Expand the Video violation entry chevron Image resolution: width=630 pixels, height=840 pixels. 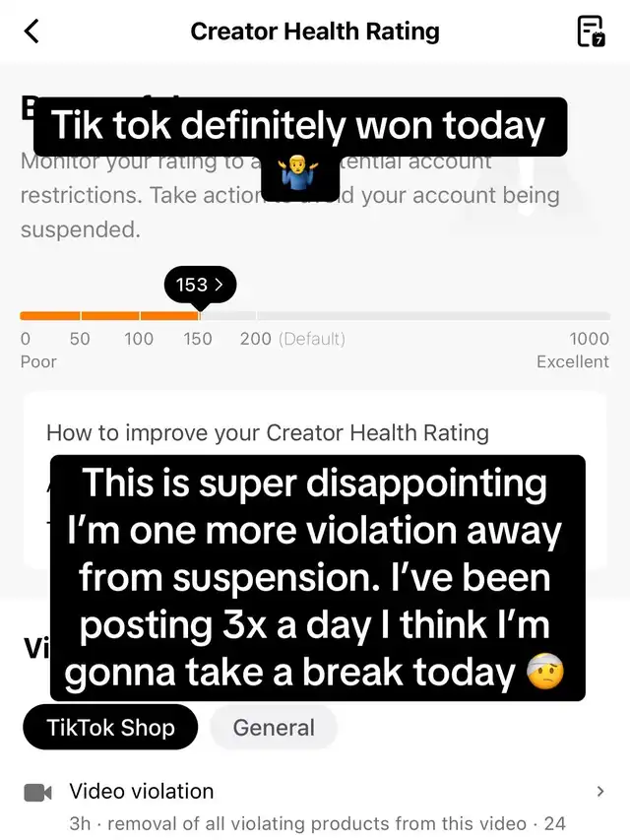click(x=600, y=791)
